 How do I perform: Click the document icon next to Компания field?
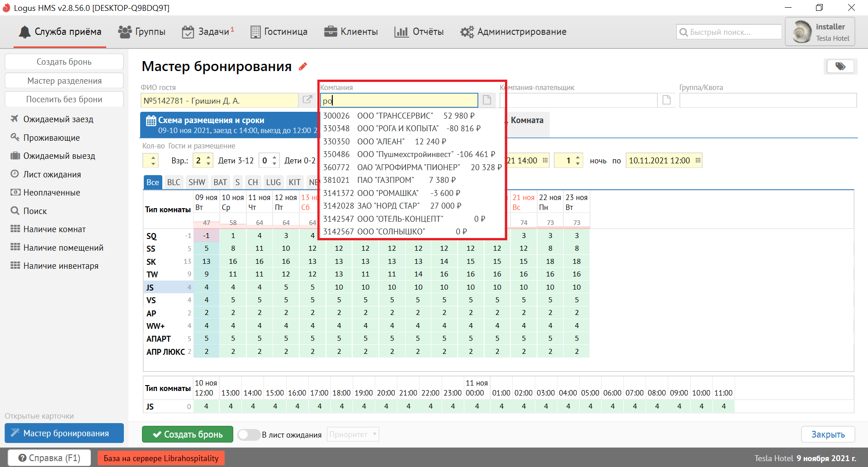[x=487, y=100]
